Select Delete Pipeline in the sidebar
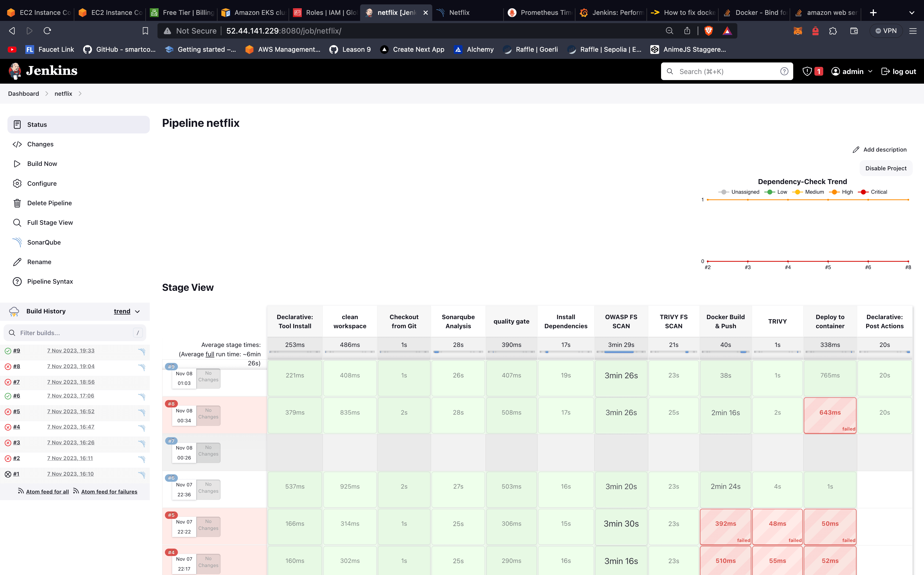 (78, 203)
